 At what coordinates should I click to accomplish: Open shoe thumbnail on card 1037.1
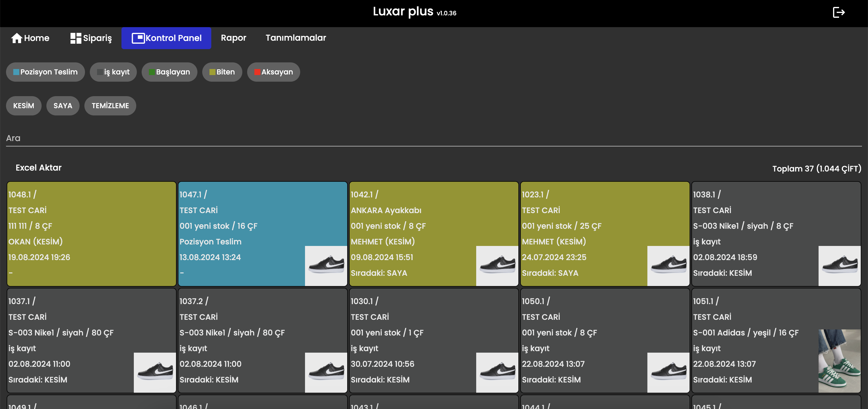point(155,373)
